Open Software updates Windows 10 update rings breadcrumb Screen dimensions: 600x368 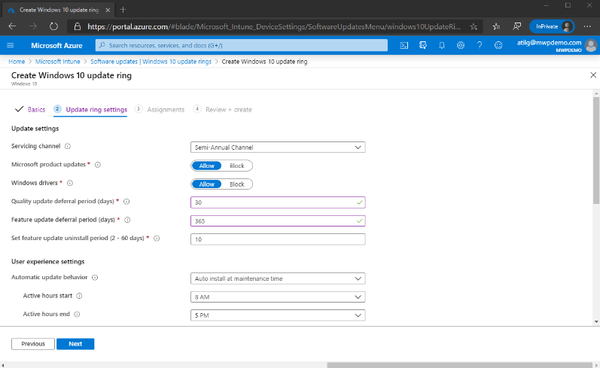151,62
